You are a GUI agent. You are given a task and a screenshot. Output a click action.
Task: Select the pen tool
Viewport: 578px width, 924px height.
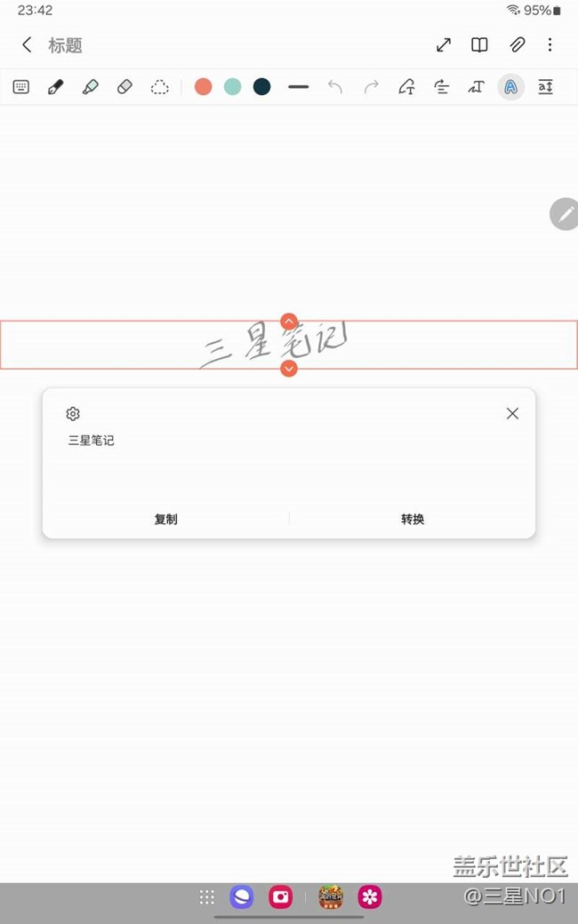click(55, 87)
